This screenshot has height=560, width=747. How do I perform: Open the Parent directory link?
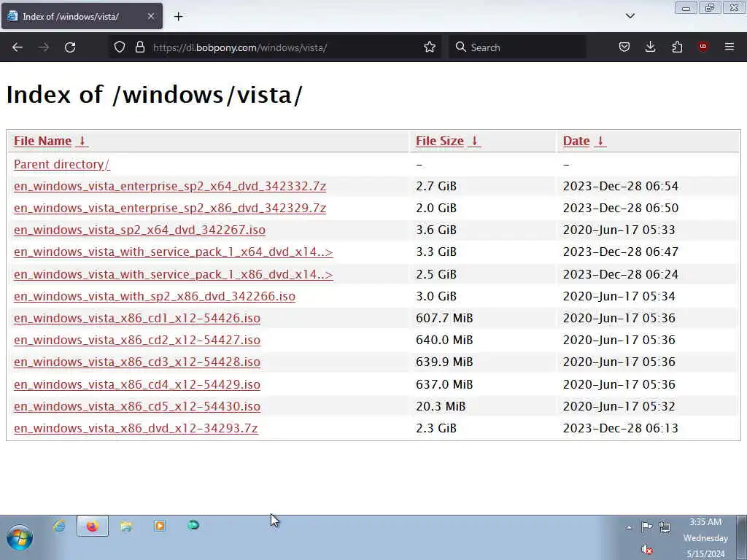coord(61,164)
